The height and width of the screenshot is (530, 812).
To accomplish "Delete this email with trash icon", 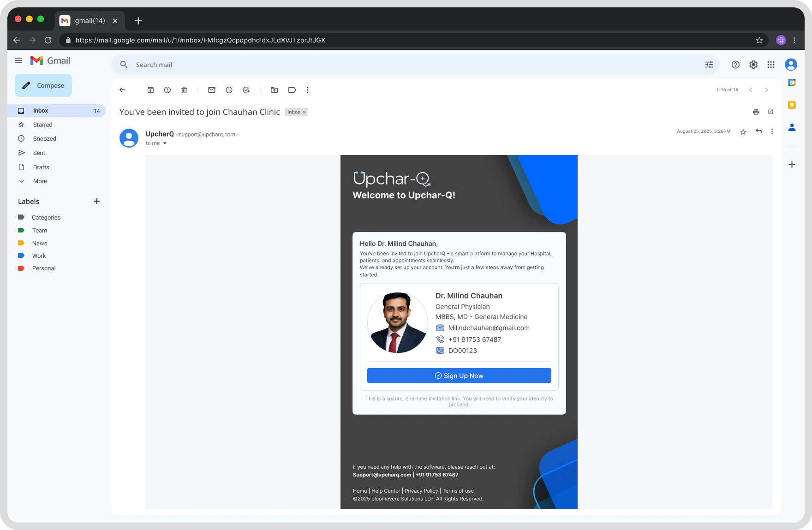I will click(184, 90).
